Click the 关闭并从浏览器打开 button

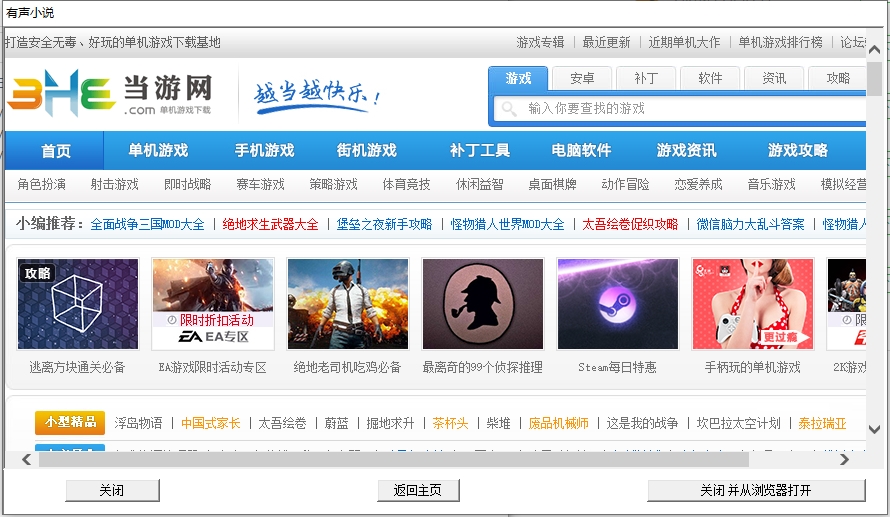tap(756, 491)
